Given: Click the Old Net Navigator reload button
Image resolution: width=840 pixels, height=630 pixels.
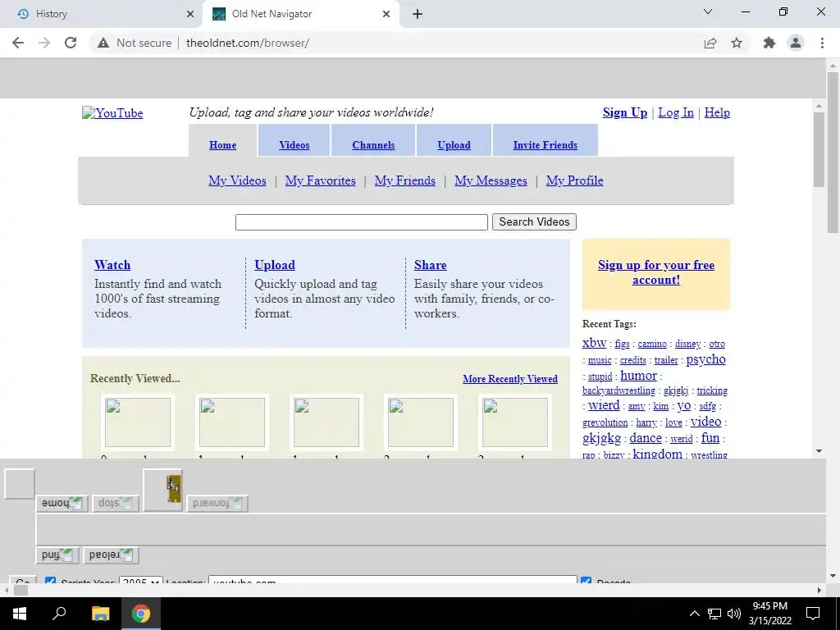Looking at the screenshot, I should tap(111, 555).
